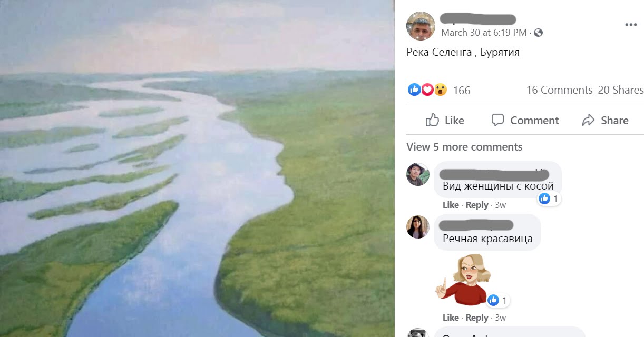The height and width of the screenshot is (337, 644).
Task: Open the 16 Comments list
Action: (x=559, y=90)
